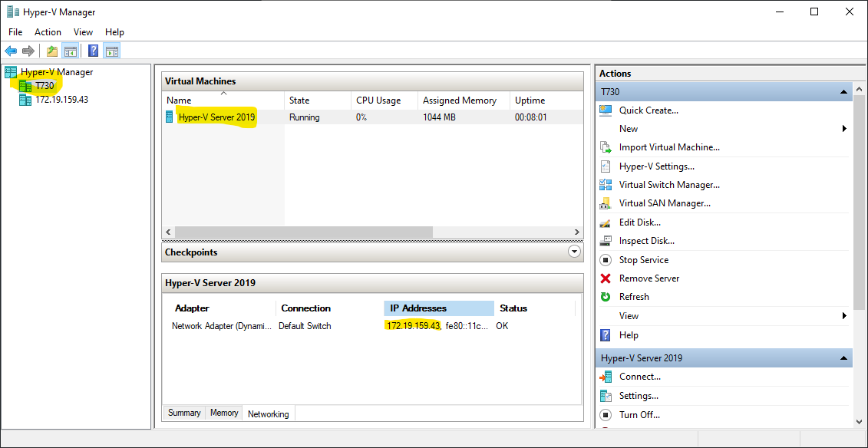Click the Back arrow toolbar icon
Viewport: 868px width, 448px height.
click(11, 51)
